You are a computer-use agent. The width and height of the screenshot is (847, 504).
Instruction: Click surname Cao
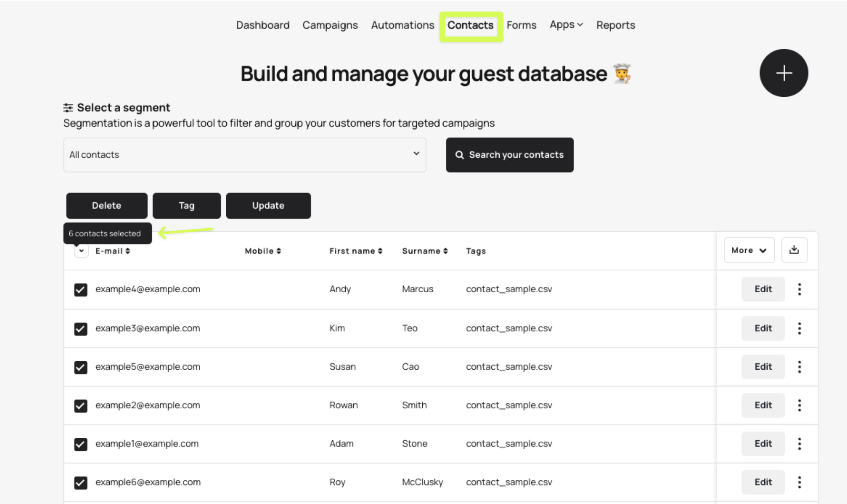411,367
